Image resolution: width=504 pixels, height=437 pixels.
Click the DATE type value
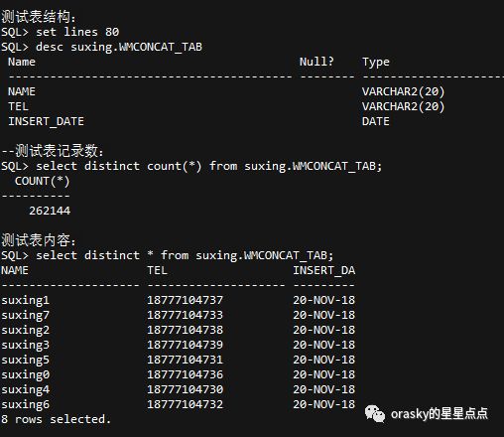pos(375,121)
